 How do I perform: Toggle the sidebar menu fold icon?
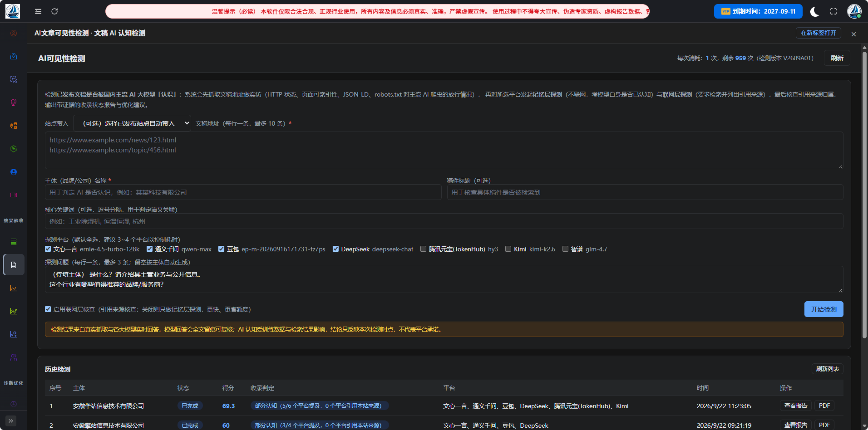[x=38, y=11]
